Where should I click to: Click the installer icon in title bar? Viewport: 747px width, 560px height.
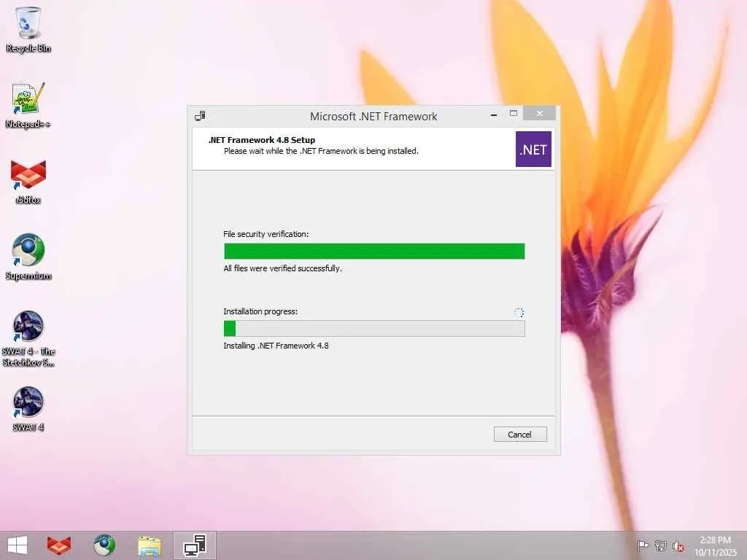200,116
